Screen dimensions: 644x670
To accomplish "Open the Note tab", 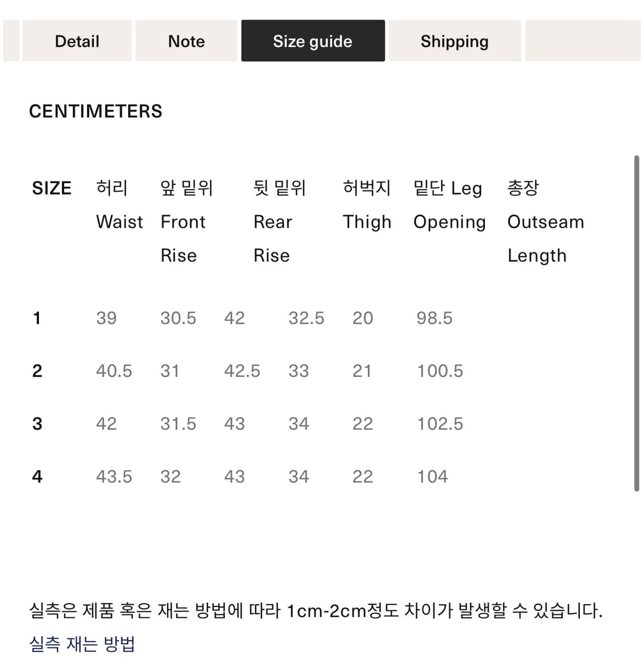I will [x=186, y=41].
